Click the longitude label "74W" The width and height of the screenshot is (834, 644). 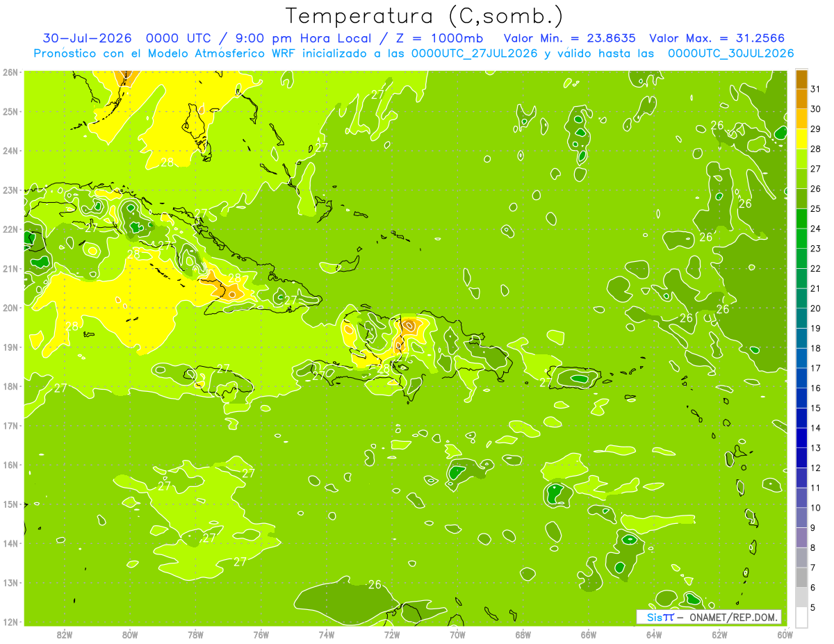pyautogui.click(x=326, y=634)
